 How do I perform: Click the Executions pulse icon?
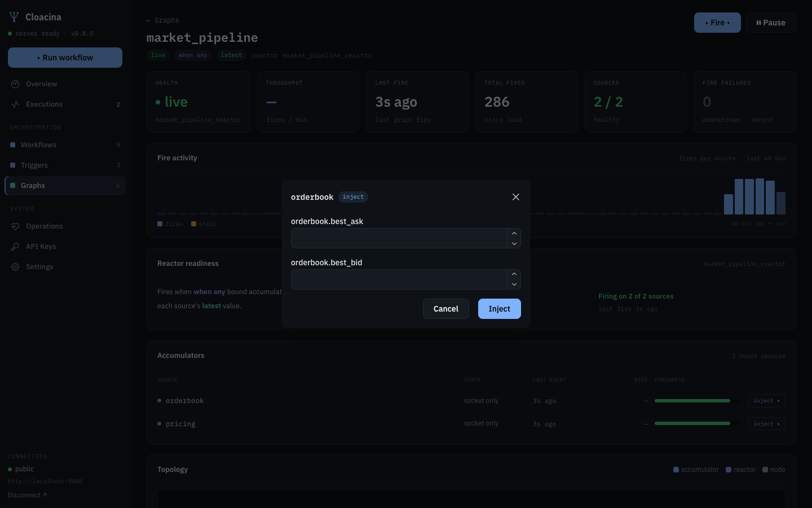click(x=15, y=104)
